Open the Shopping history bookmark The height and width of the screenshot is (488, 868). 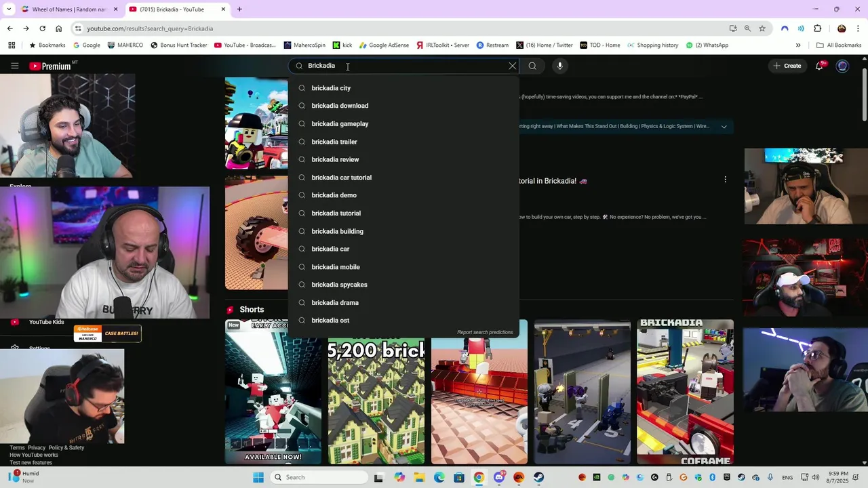click(x=652, y=45)
